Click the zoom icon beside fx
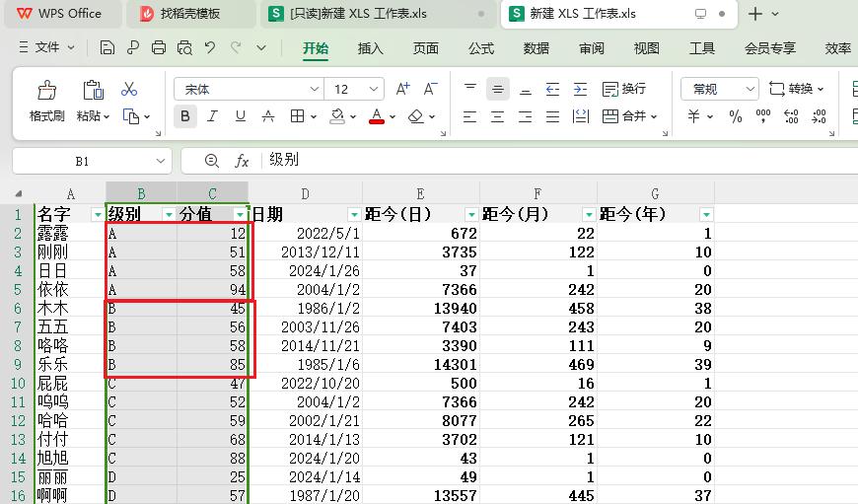 [212, 161]
